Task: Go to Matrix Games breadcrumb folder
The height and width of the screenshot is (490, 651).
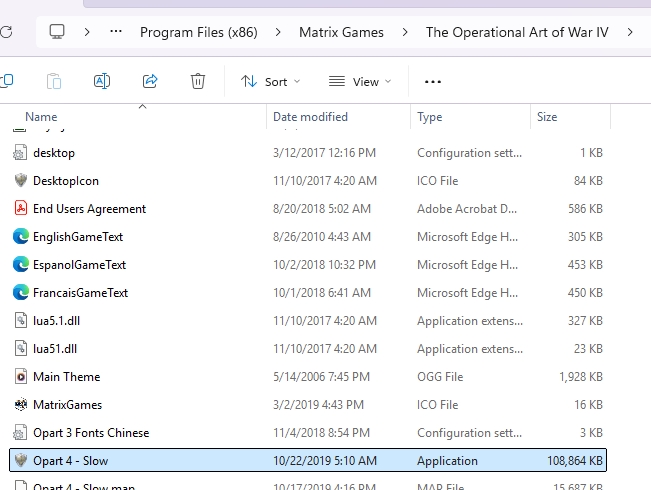Action: (341, 32)
